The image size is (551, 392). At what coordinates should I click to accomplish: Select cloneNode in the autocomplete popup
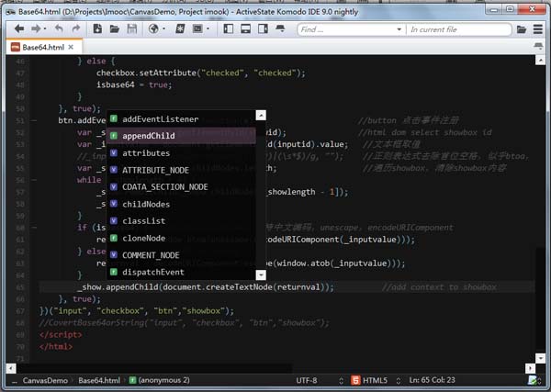(x=143, y=238)
